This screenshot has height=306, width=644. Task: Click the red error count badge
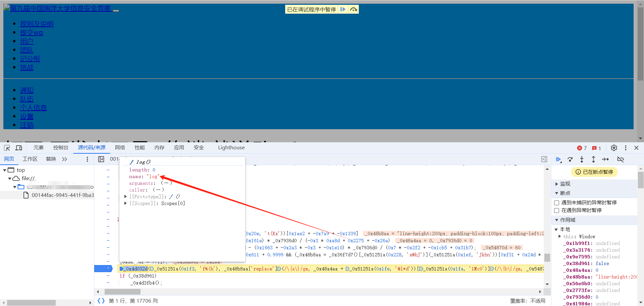pos(582,148)
